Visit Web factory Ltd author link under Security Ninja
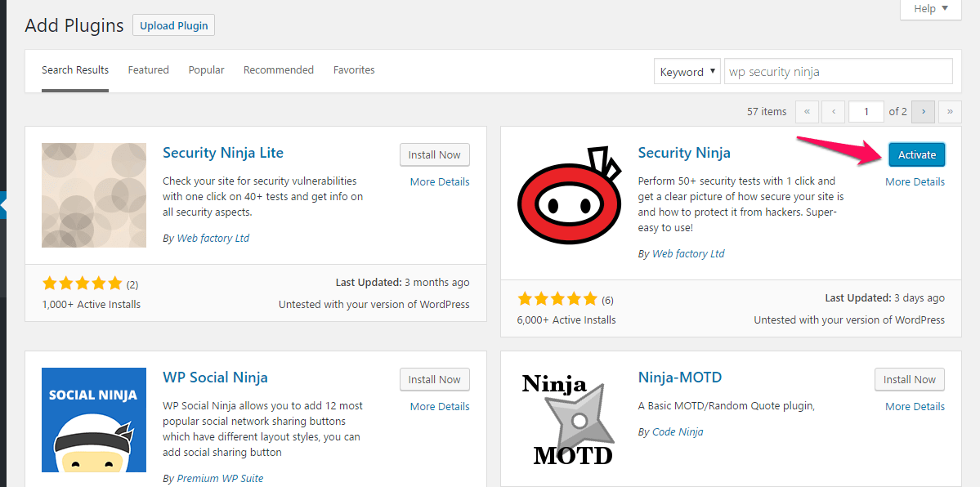 click(688, 254)
